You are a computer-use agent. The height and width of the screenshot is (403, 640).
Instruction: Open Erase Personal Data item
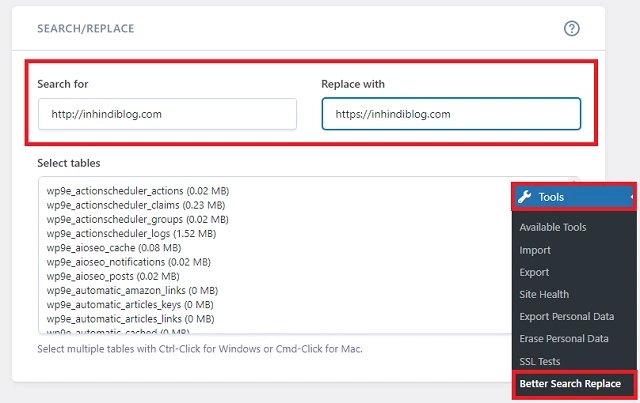(564, 338)
